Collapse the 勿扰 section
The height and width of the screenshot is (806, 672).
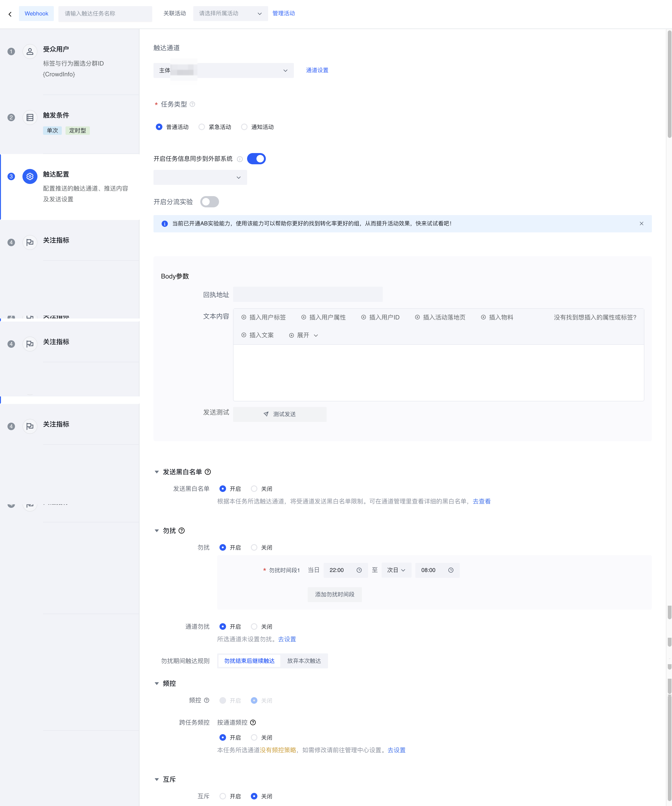(x=157, y=531)
